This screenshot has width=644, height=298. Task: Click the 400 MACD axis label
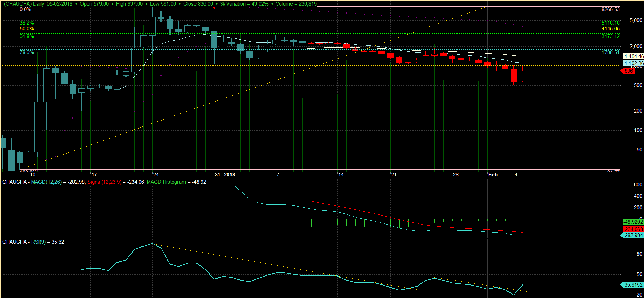pyautogui.click(x=638, y=196)
